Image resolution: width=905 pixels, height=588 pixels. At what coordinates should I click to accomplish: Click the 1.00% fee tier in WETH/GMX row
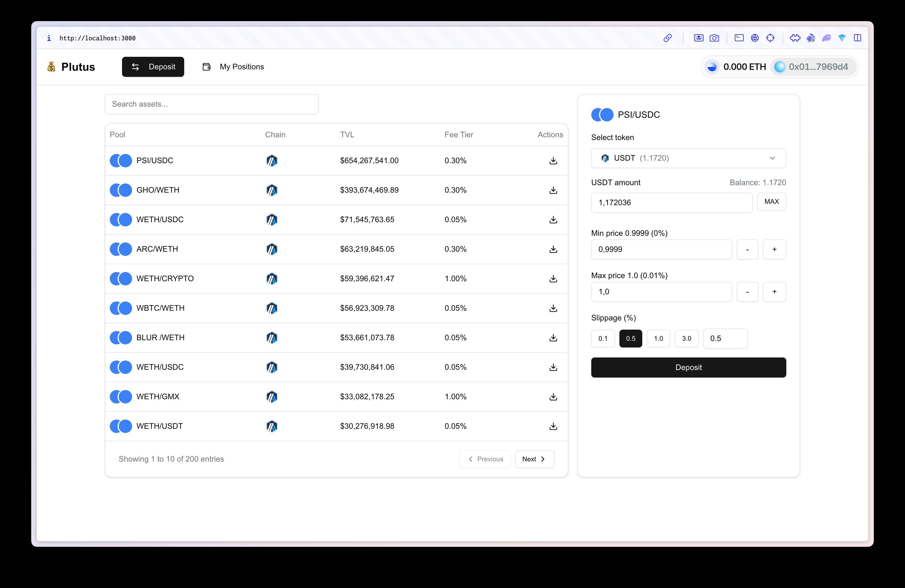pos(456,396)
